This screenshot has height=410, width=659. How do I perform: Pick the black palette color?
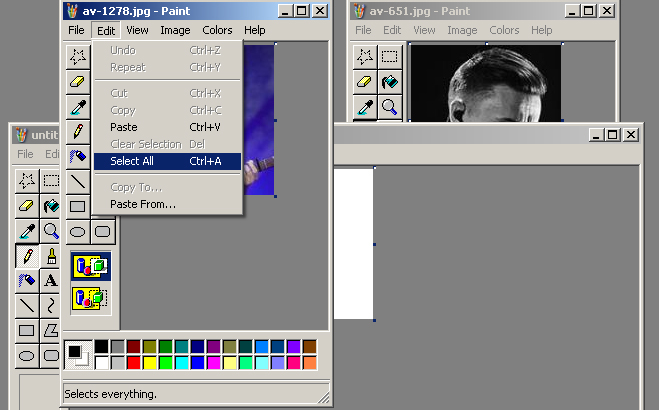tap(101, 347)
